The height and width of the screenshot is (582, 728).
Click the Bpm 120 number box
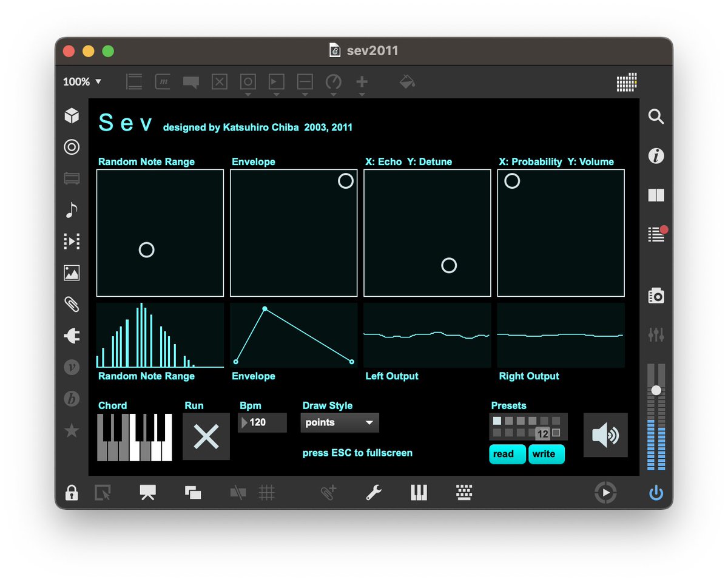[x=263, y=422]
